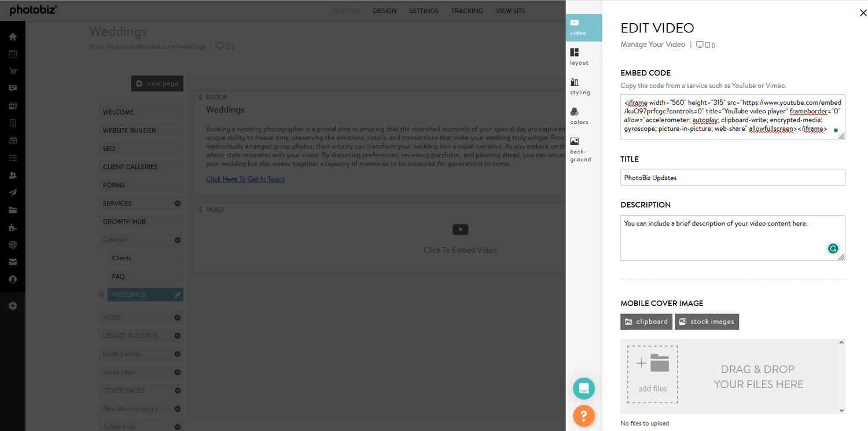Click the PhotoBiz Updates title field
This screenshot has width=868, height=431.
coord(732,178)
